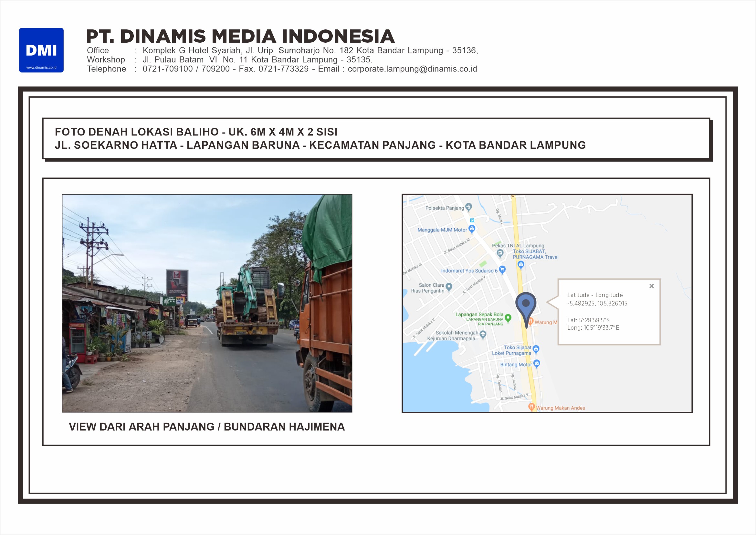Click the Sekolah Menengah Kejuruan Dharmapala label

pos(453,335)
